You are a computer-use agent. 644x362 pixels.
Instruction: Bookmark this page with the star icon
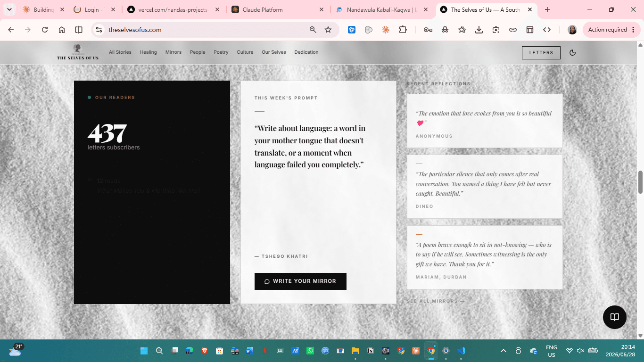[x=328, y=30]
